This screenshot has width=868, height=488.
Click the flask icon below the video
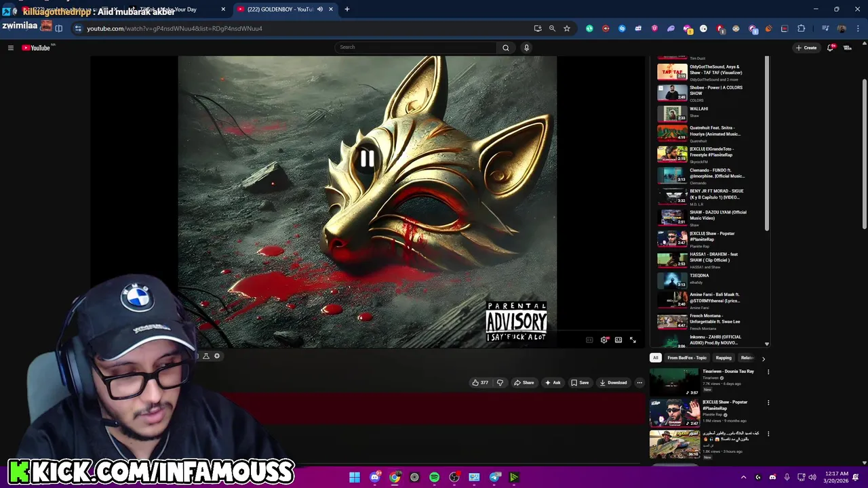(206, 356)
